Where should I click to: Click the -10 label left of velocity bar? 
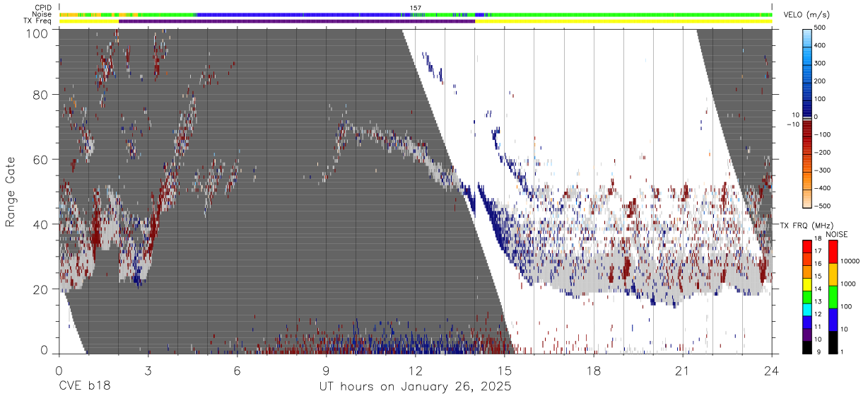click(792, 124)
